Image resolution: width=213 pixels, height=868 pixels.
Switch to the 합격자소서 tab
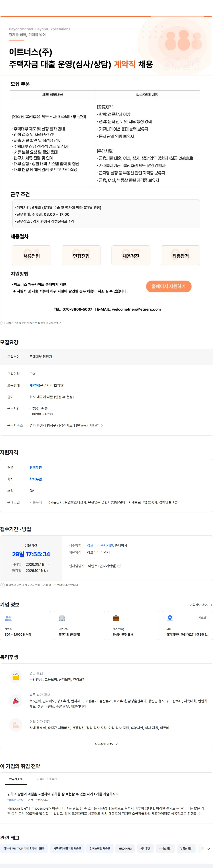tap(16, 779)
